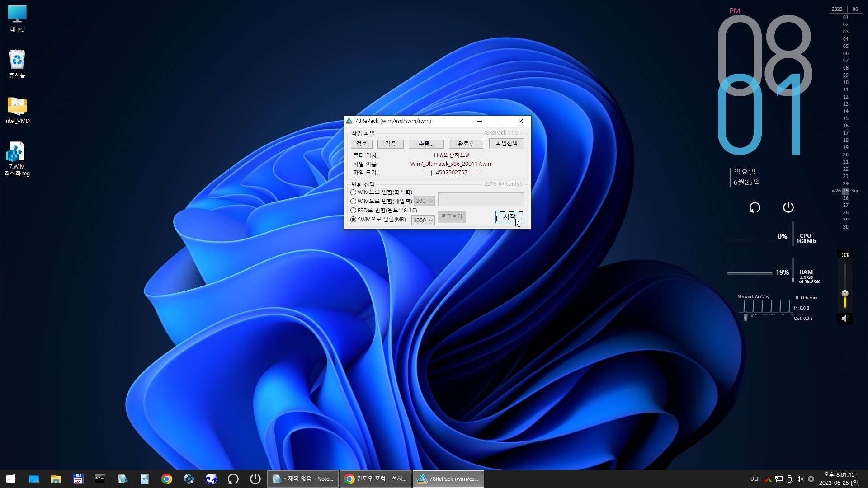This screenshot has height=488, width=868.
Task: Select day 25 in calendar widget
Action: pyautogui.click(x=845, y=191)
